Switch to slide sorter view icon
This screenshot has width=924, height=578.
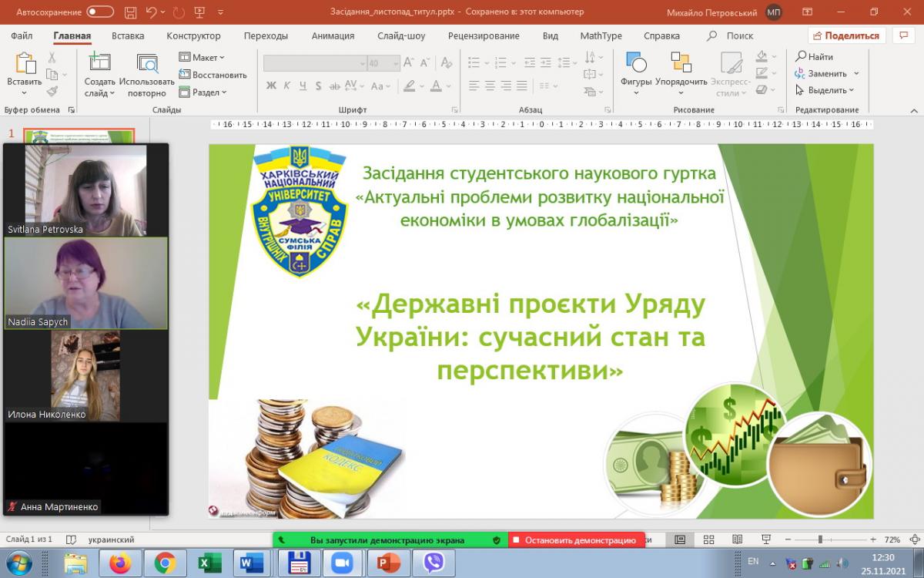pyautogui.click(x=709, y=540)
